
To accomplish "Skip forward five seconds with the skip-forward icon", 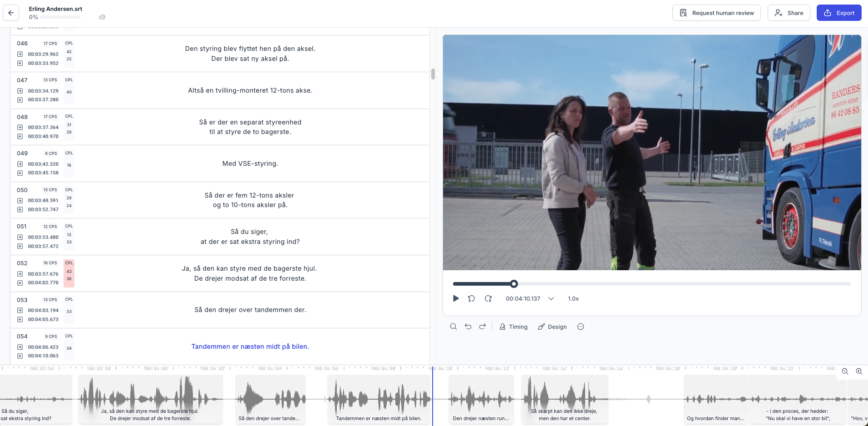I will point(488,298).
